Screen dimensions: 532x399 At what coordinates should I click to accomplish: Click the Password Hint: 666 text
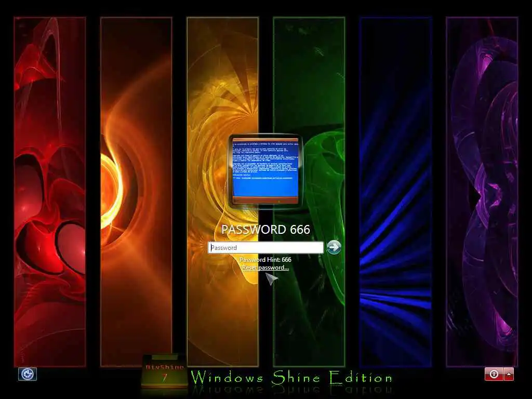tap(265, 260)
